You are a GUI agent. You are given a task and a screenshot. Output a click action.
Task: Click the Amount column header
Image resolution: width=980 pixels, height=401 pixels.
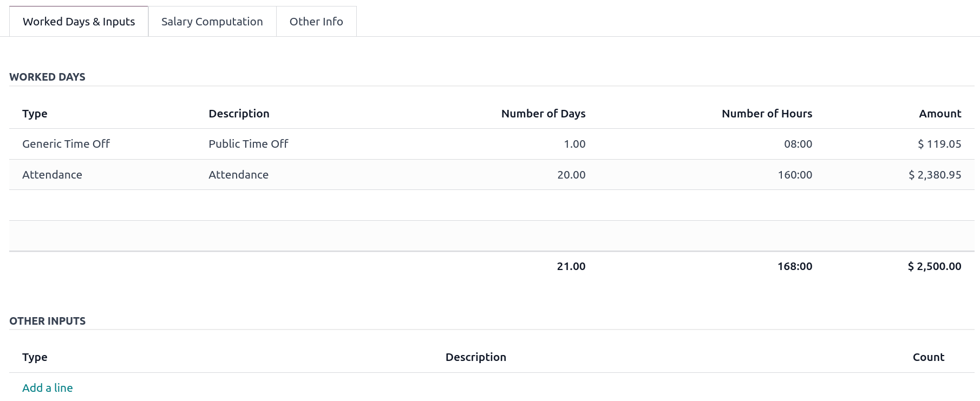(940, 114)
